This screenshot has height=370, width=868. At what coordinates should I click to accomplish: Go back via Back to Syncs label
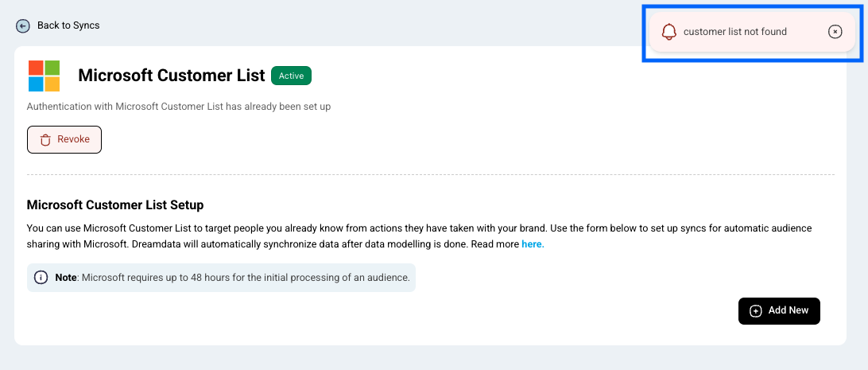tap(68, 25)
